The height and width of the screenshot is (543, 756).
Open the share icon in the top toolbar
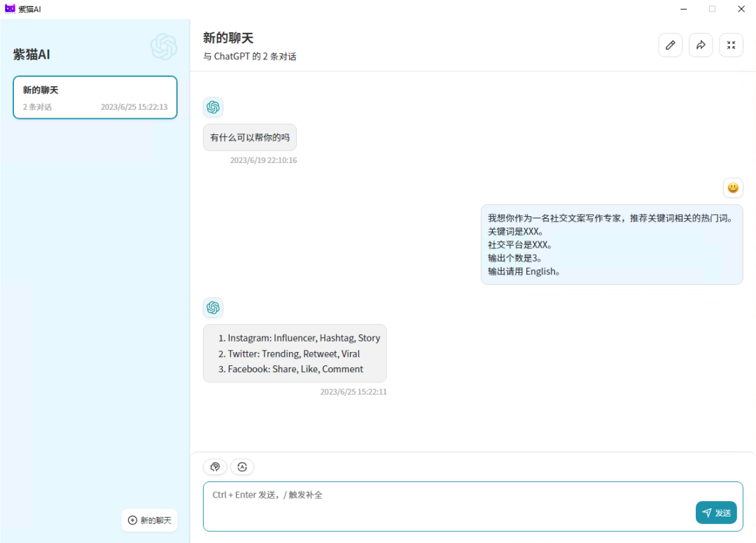[x=701, y=45]
